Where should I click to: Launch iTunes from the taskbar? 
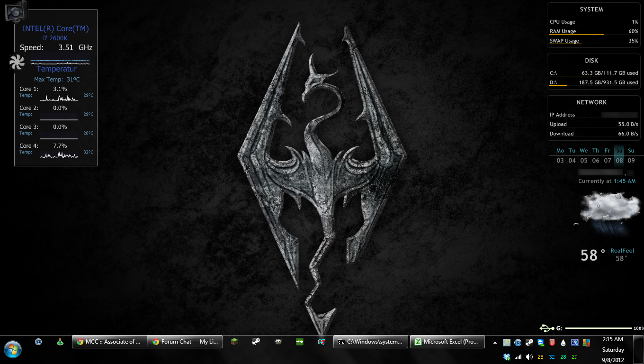38,342
